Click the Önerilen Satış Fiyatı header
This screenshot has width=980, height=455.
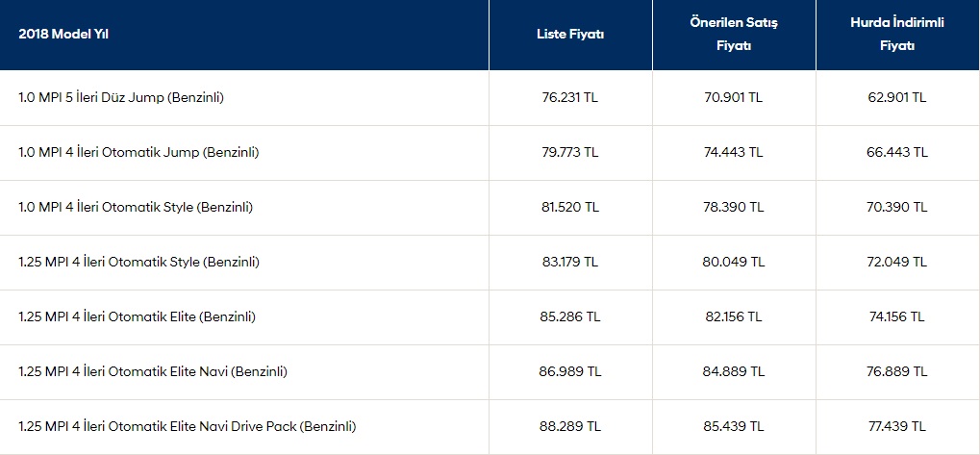click(x=734, y=35)
